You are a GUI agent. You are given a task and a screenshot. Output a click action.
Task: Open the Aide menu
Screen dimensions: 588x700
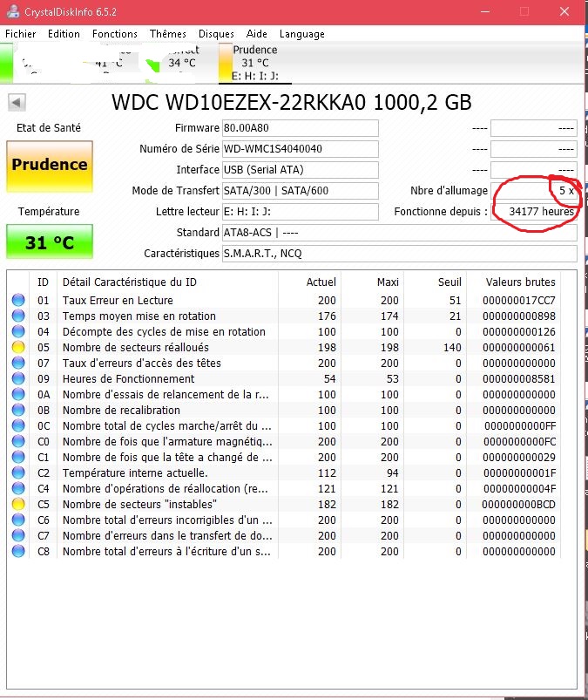[256, 34]
